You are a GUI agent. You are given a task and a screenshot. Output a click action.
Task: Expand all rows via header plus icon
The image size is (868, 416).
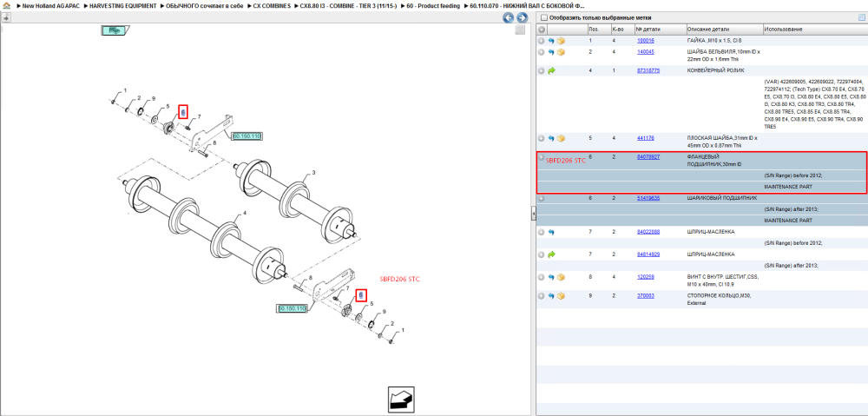click(x=542, y=30)
